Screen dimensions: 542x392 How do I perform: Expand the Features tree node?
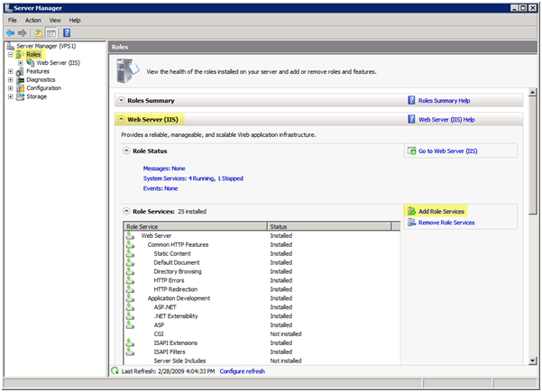10,71
